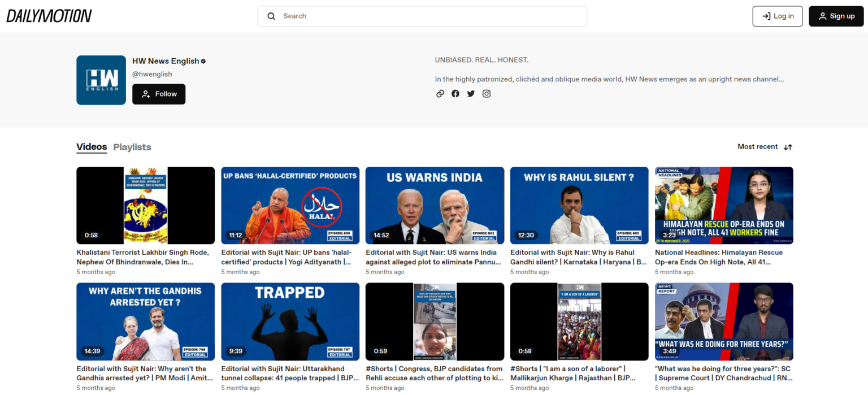The image size is (868, 395).
Task: Click the search magnifier icon
Action: click(x=271, y=16)
